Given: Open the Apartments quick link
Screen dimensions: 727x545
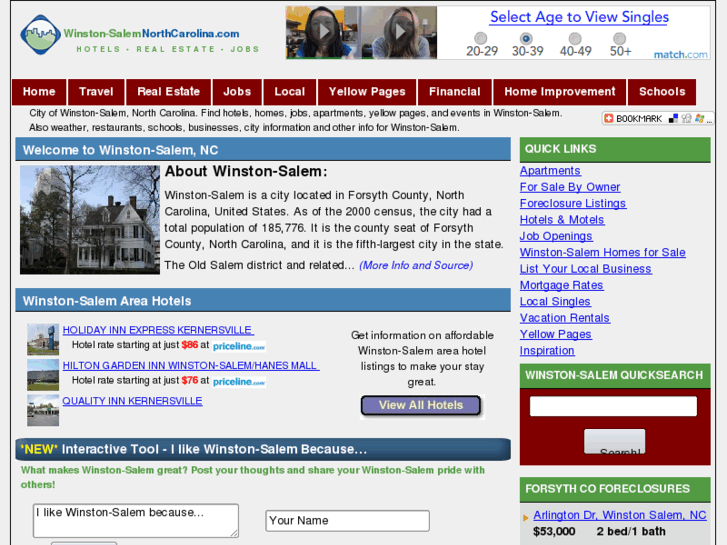Looking at the screenshot, I should [x=550, y=171].
